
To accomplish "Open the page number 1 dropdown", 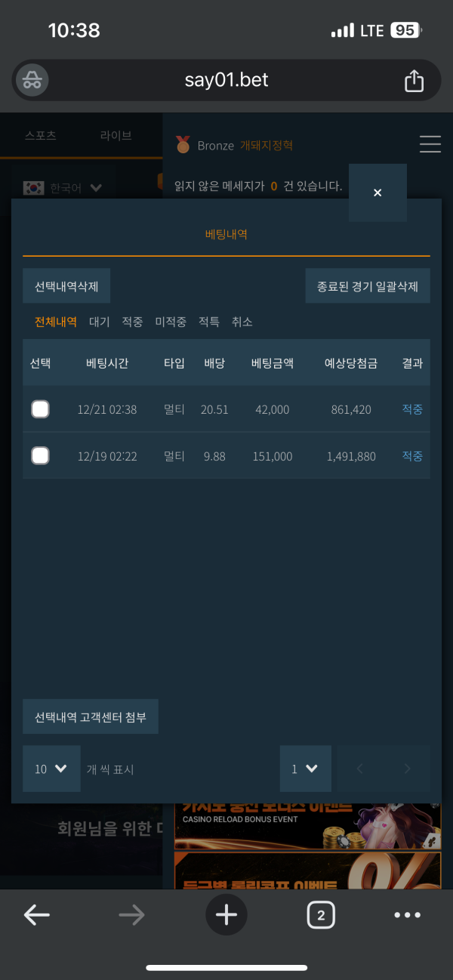I will click(306, 769).
